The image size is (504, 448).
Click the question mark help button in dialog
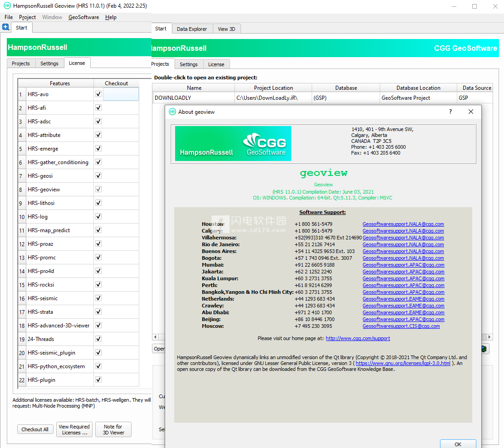coord(450,112)
